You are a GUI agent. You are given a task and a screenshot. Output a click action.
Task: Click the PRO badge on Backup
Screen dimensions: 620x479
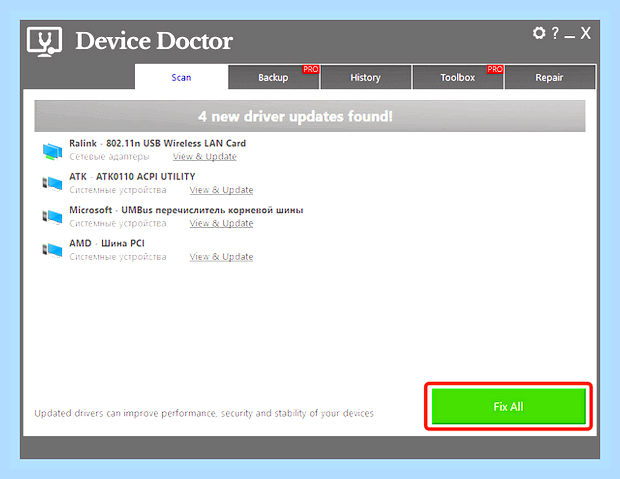pyautogui.click(x=311, y=69)
